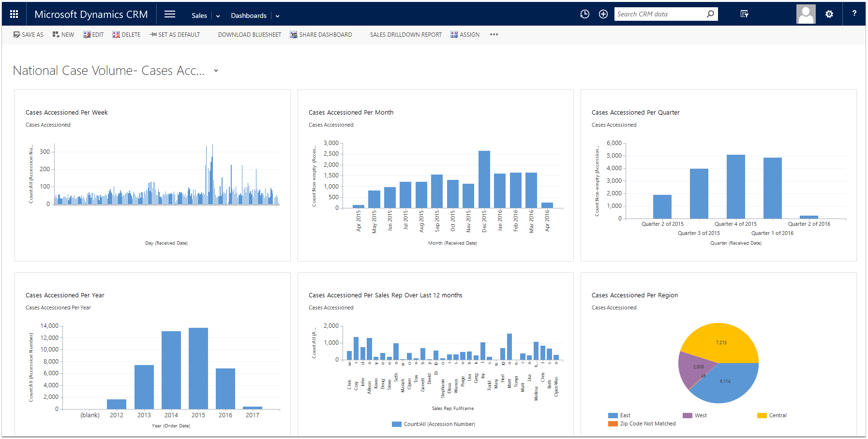This screenshot has width=868, height=439.
Task: Click New in the command bar
Action: 63,35
